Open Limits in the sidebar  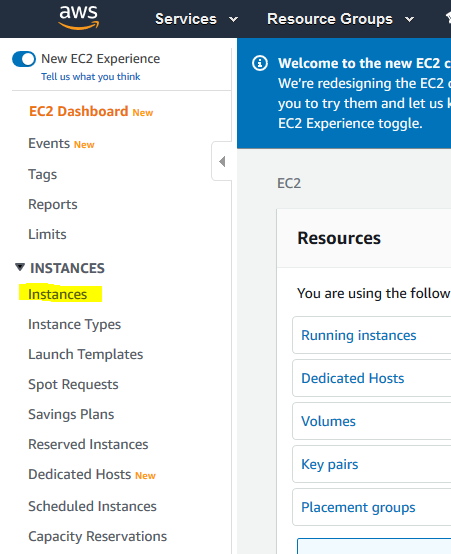tap(47, 235)
